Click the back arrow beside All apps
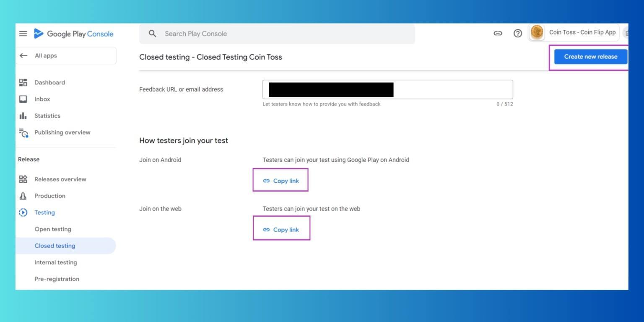 pos(23,55)
